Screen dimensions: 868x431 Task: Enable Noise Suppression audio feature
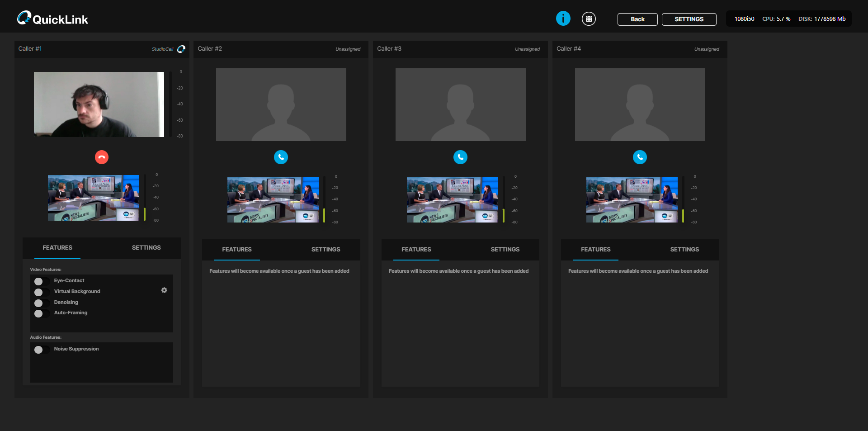click(41, 350)
